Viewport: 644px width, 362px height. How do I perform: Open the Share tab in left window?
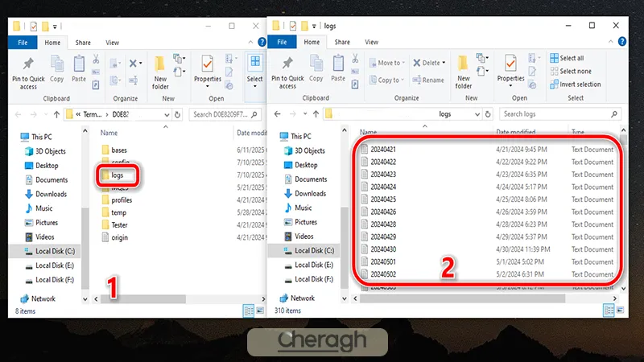coord(83,43)
